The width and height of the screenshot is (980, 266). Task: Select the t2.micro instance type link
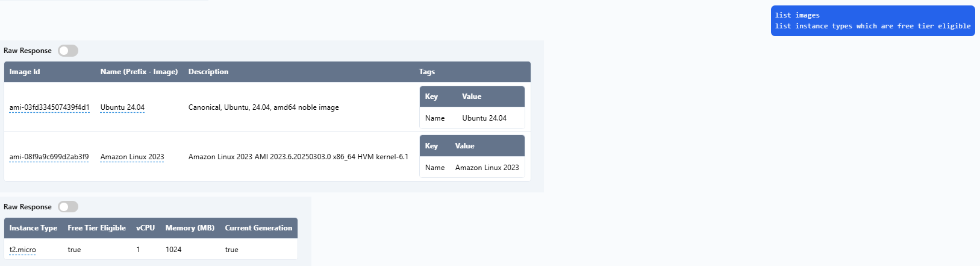pos(23,250)
